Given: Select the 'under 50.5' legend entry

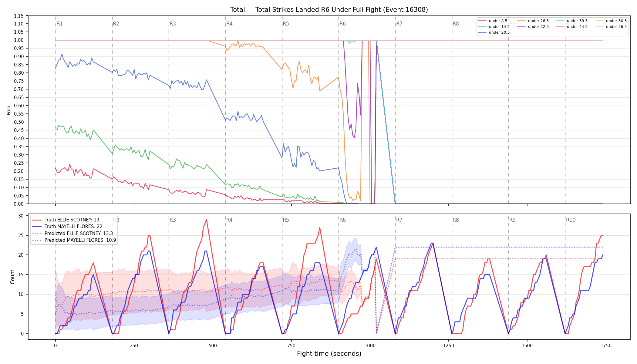Looking at the screenshot, I should [611, 21].
